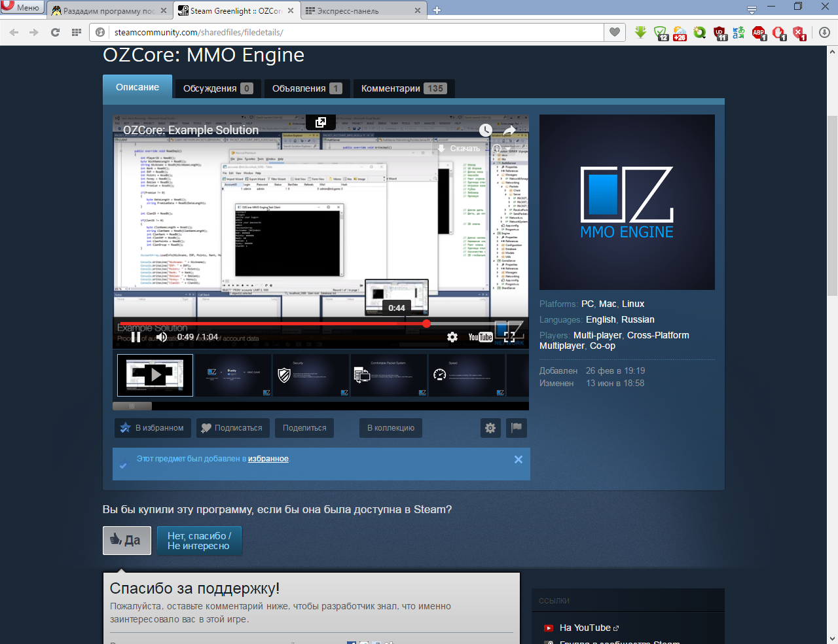
Task: Select the 'Multi-player' players tag
Action: click(x=598, y=335)
